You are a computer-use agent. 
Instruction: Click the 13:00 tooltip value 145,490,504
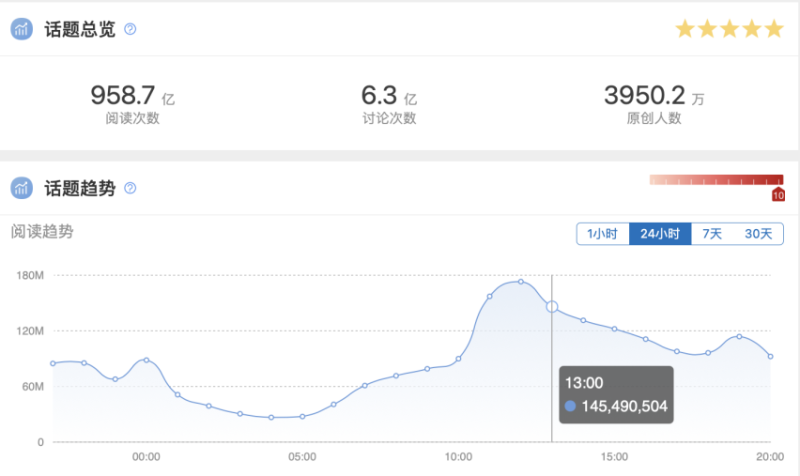625,406
